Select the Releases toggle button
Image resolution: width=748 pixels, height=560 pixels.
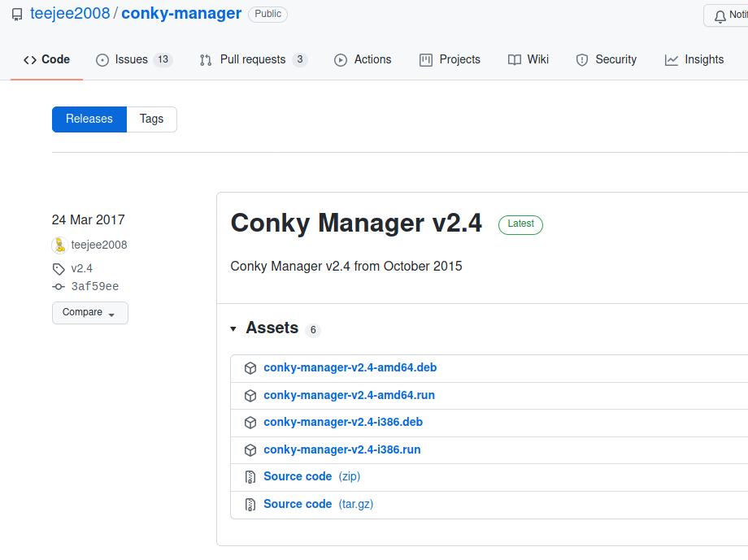tap(89, 119)
